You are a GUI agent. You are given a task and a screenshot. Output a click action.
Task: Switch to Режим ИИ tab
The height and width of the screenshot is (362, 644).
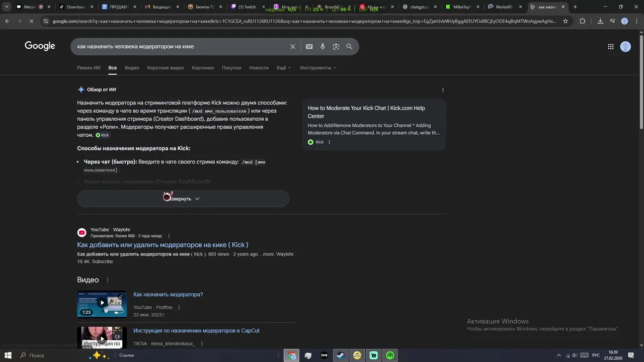pos(89,68)
